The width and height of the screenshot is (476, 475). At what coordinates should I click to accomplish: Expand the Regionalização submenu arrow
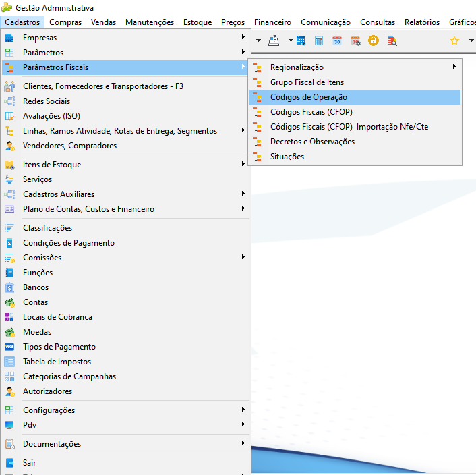pos(454,67)
